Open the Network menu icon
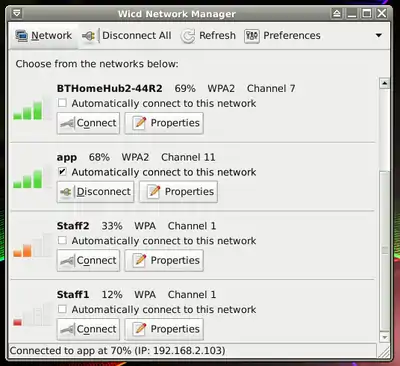 coord(21,36)
